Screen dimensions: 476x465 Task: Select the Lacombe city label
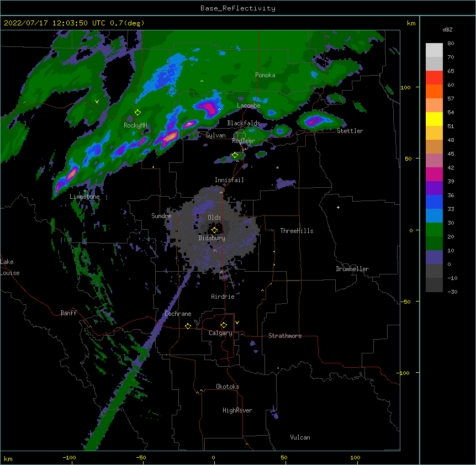[248, 105]
